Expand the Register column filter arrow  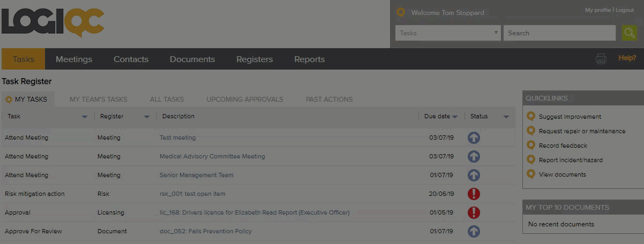tap(146, 117)
